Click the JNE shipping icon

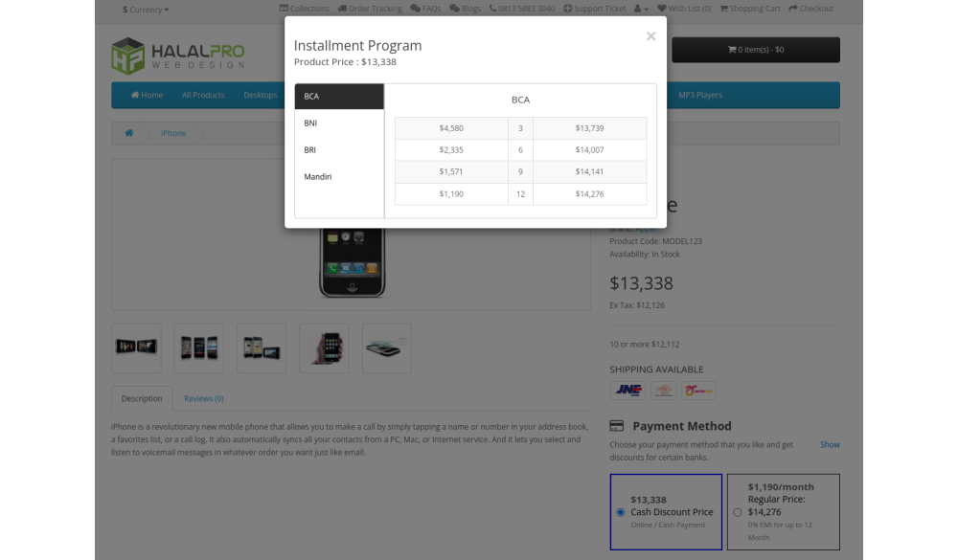coord(628,391)
